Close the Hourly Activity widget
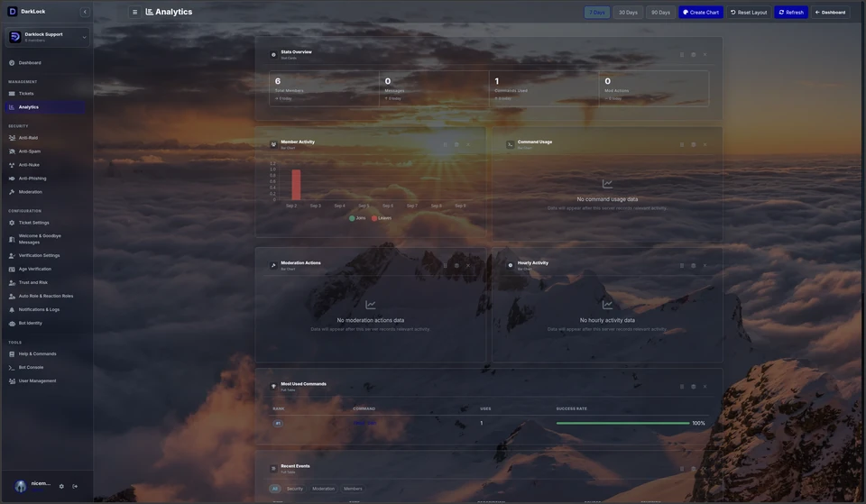Image resolution: width=866 pixels, height=504 pixels. coord(705,266)
